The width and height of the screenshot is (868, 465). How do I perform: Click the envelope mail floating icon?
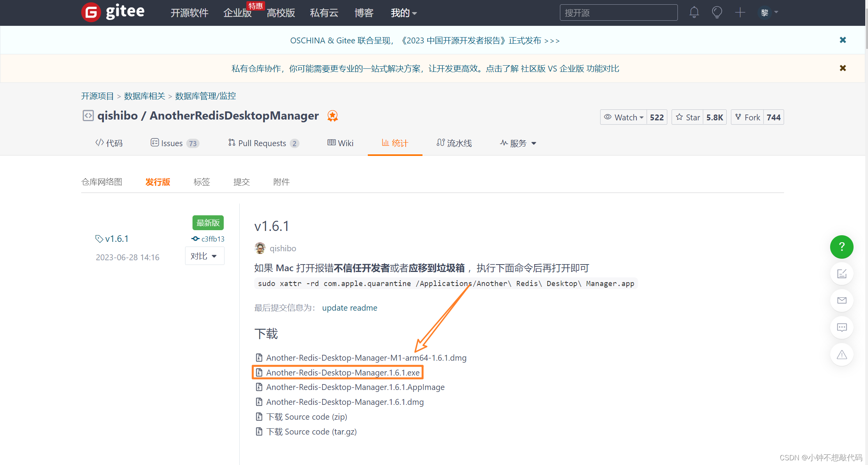[841, 300]
